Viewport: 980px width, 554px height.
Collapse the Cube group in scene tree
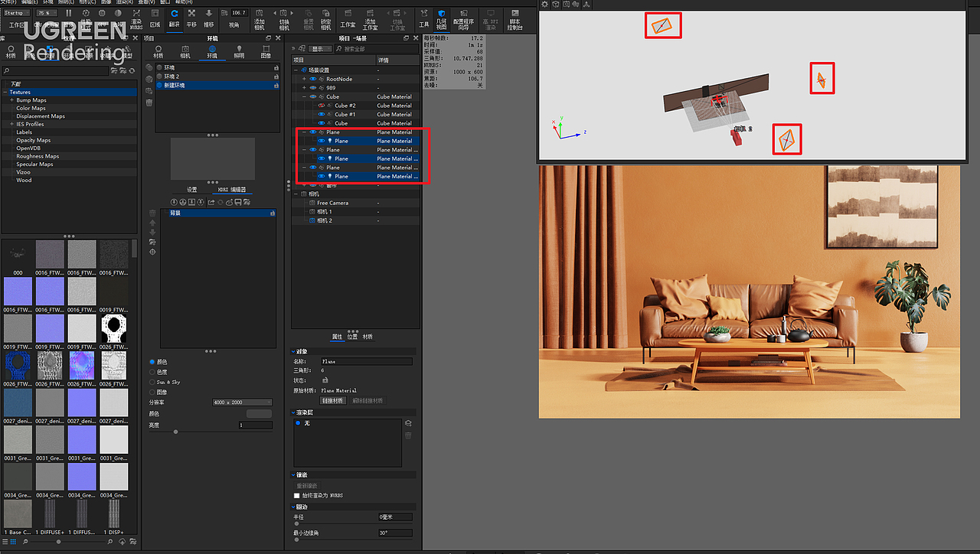point(305,97)
